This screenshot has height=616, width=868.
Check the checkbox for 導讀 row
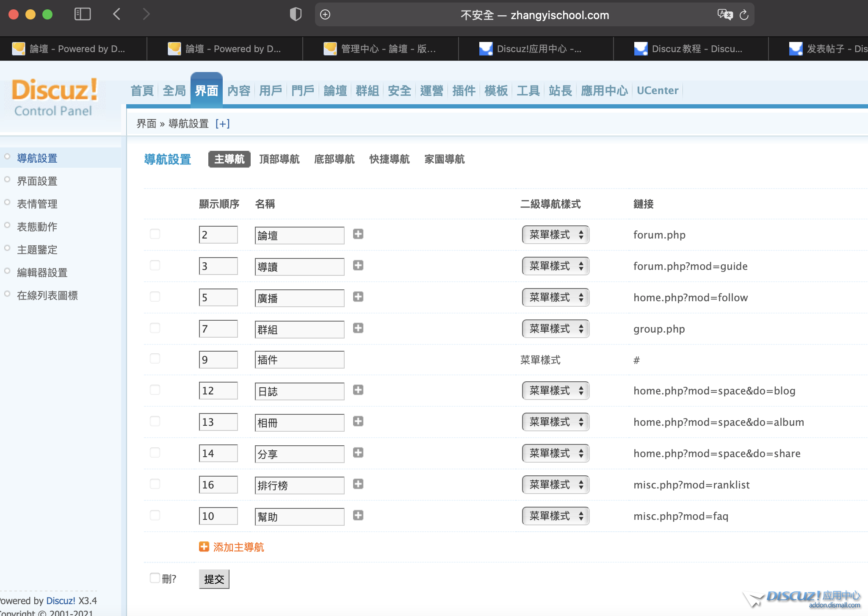tap(155, 265)
